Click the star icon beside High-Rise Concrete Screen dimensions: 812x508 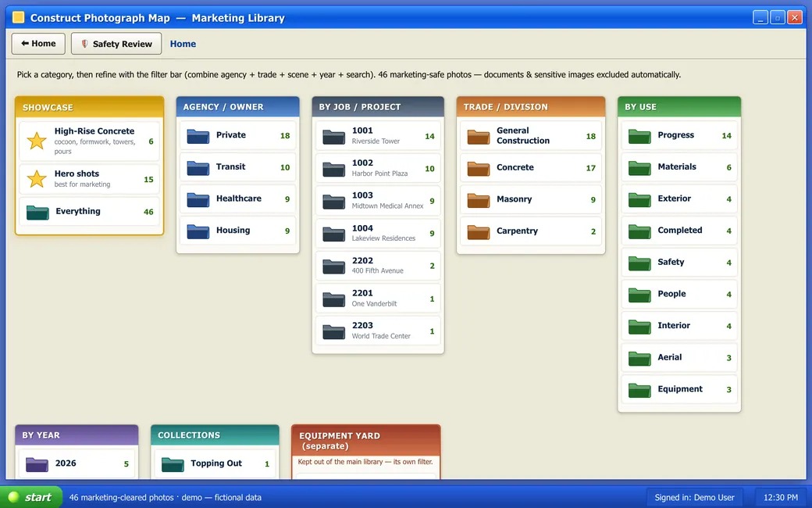point(37,141)
